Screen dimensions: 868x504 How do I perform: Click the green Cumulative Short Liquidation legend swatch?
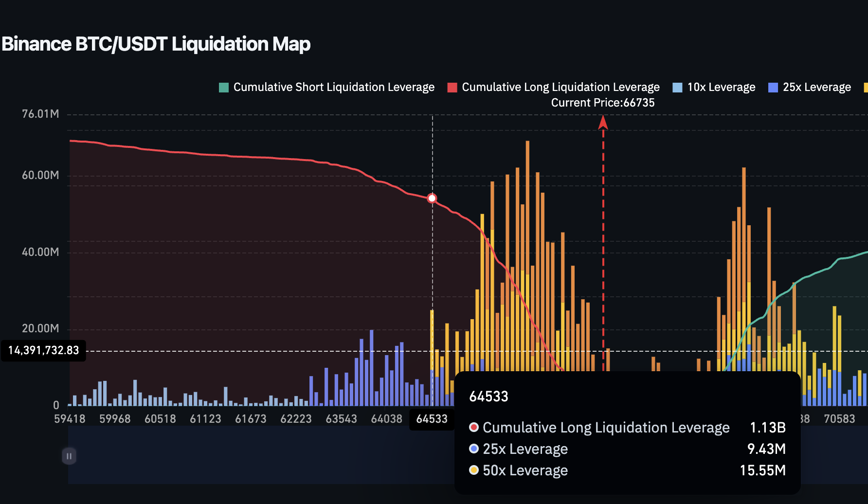click(224, 87)
